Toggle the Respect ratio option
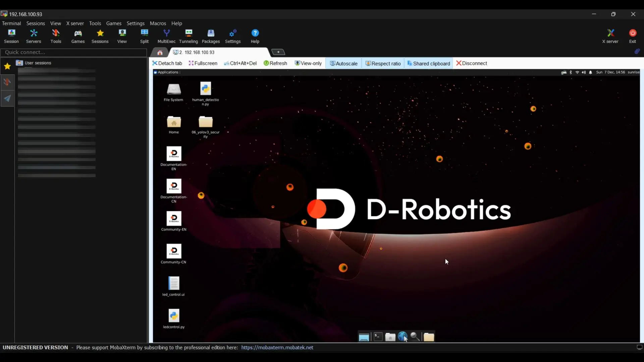The width and height of the screenshot is (644, 362). (383, 63)
